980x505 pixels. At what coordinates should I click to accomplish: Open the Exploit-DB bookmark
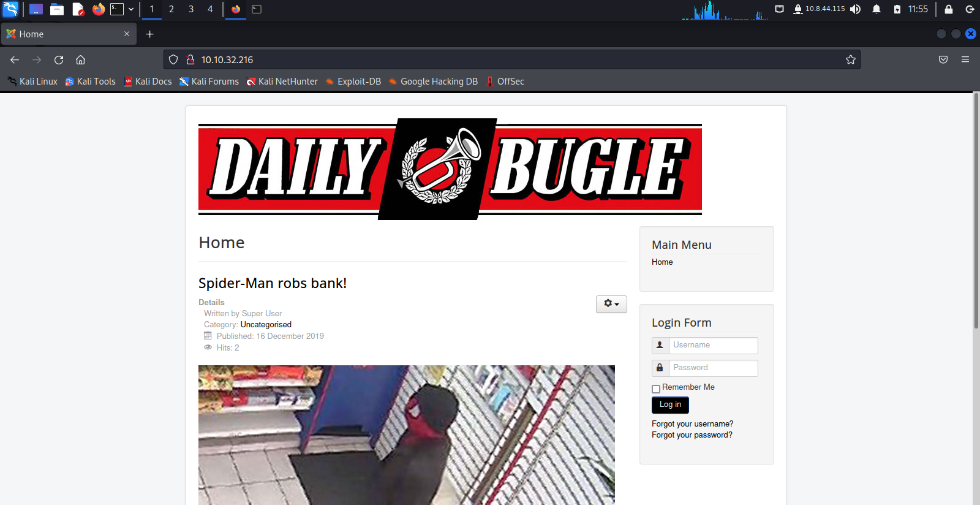tap(353, 82)
